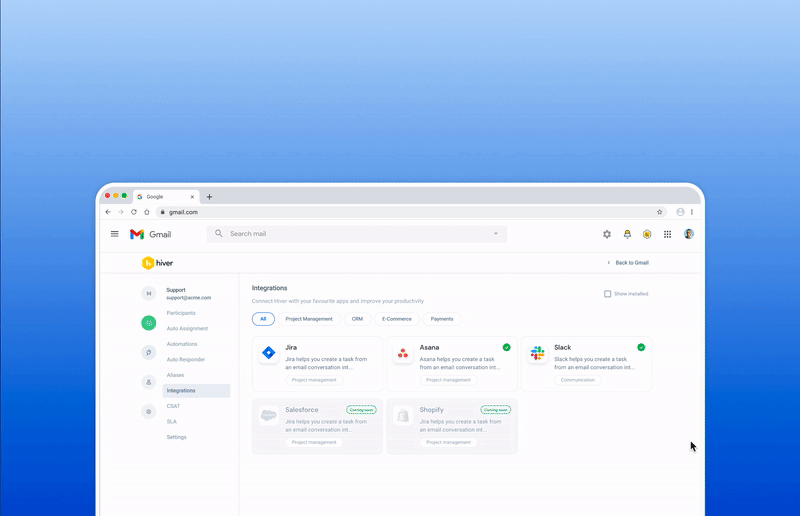This screenshot has height=516, width=800.
Task: Click the third circular sidebar icon
Action: [148, 352]
